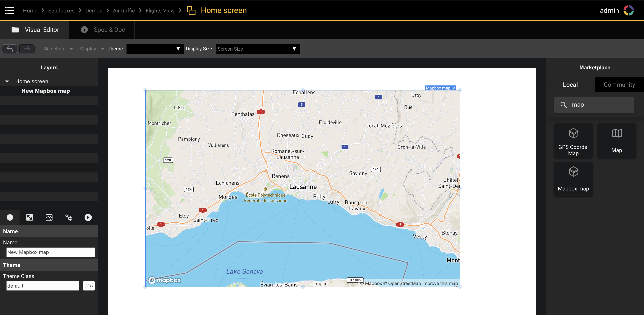Image resolution: width=644 pixels, height=315 pixels.
Task: Open the main hamburger menu icon
Action: click(x=10, y=10)
